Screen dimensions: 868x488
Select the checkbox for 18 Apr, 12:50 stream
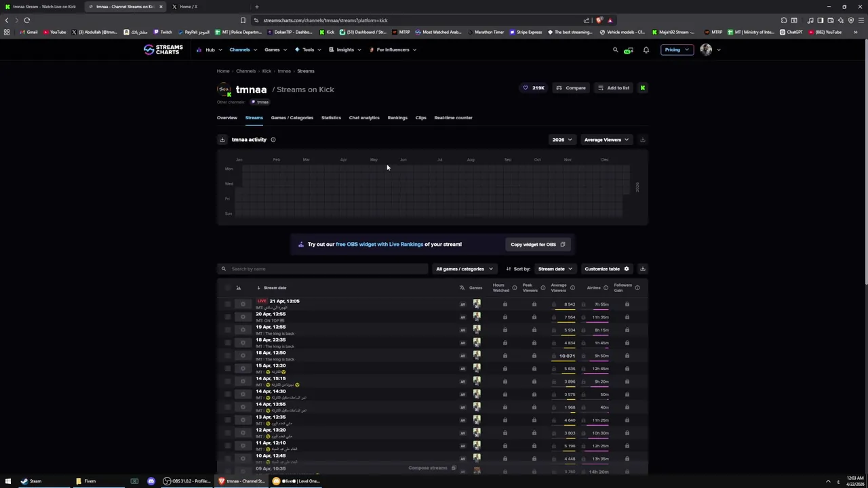pyautogui.click(x=227, y=356)
